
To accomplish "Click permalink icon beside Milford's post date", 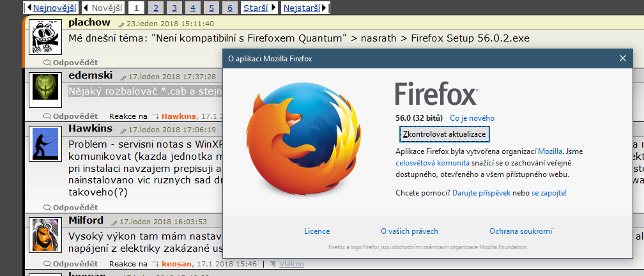I will [114, 222].
